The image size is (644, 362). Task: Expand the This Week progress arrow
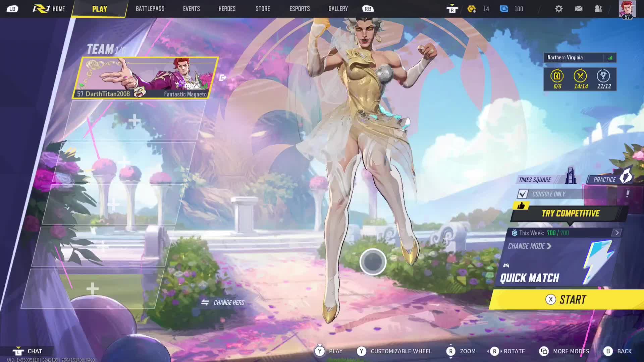click(x=616, y=233)
